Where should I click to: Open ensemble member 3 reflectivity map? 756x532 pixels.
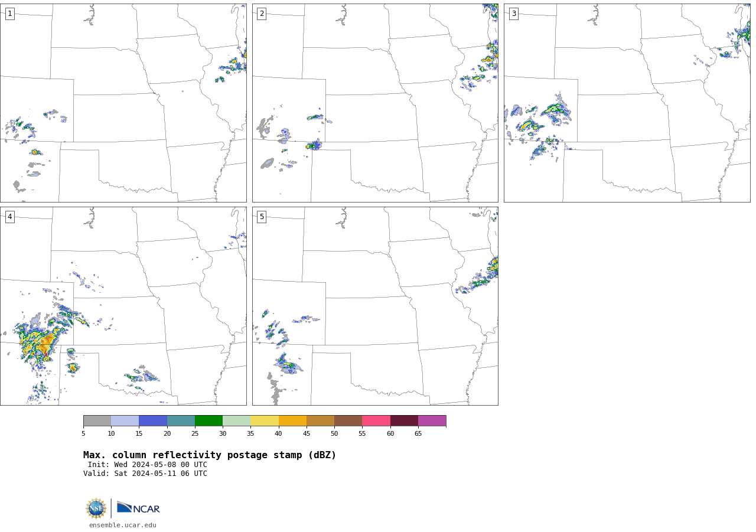click(x=627, y=103)
